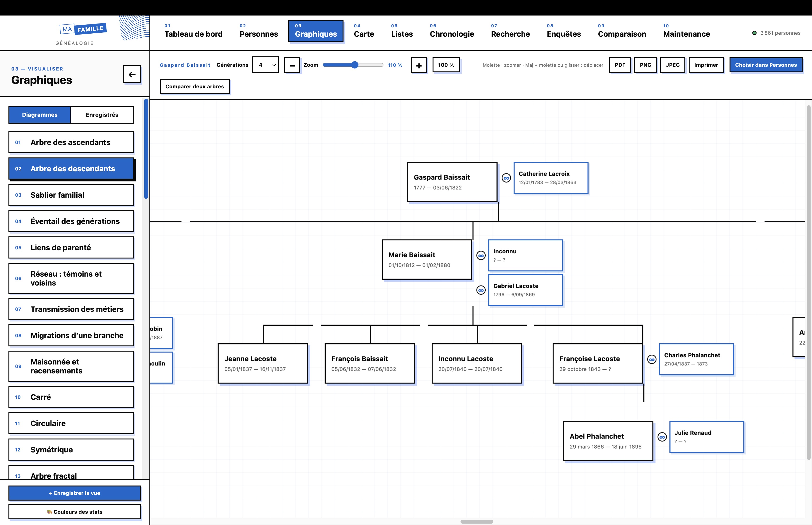Click the Abel Phalanchet person card
The width and height of the screenshot is (812, 525).
click(x=608, y=441)
